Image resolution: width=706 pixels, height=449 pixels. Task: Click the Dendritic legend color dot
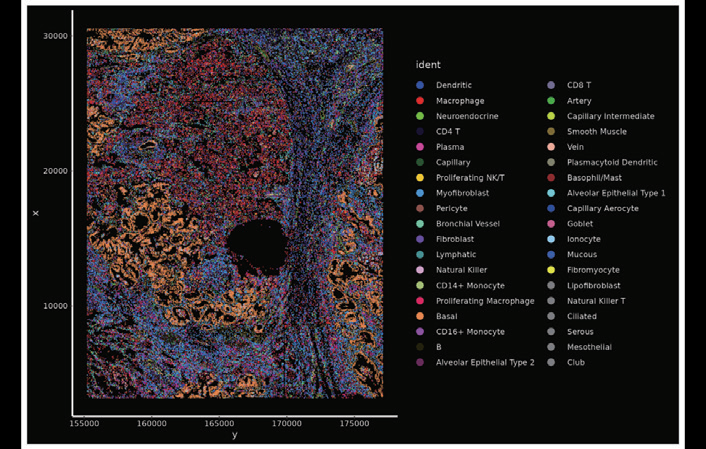(x=421, y=86)
